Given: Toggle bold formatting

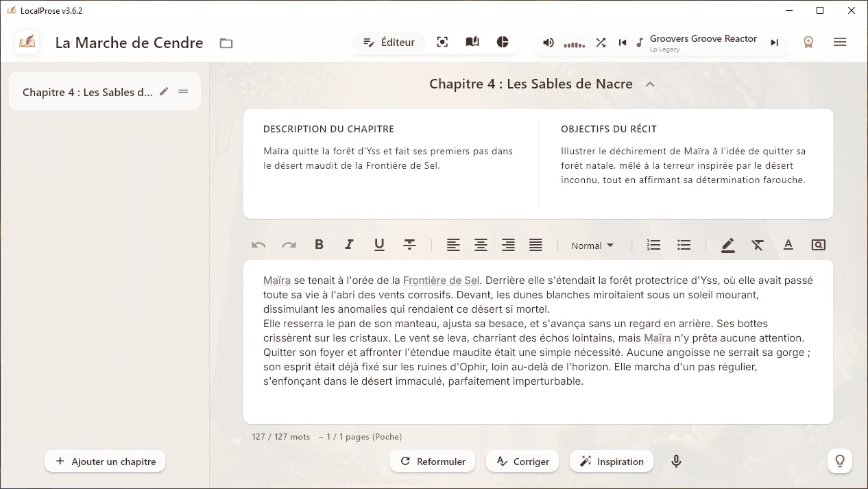Looking at the screenshot, I should [x=319, y=245].
